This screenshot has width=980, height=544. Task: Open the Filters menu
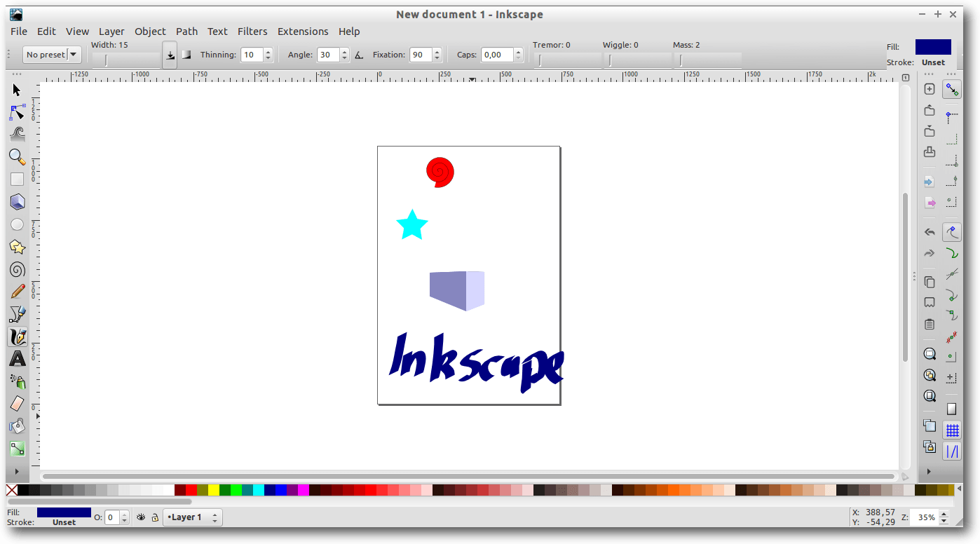click(x=252, y=32)
